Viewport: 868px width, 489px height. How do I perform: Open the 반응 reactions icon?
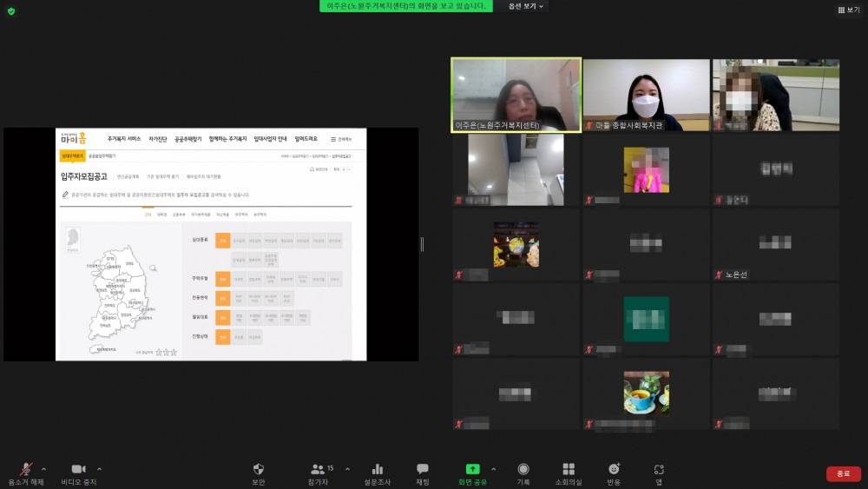click(x=614, y=470)
